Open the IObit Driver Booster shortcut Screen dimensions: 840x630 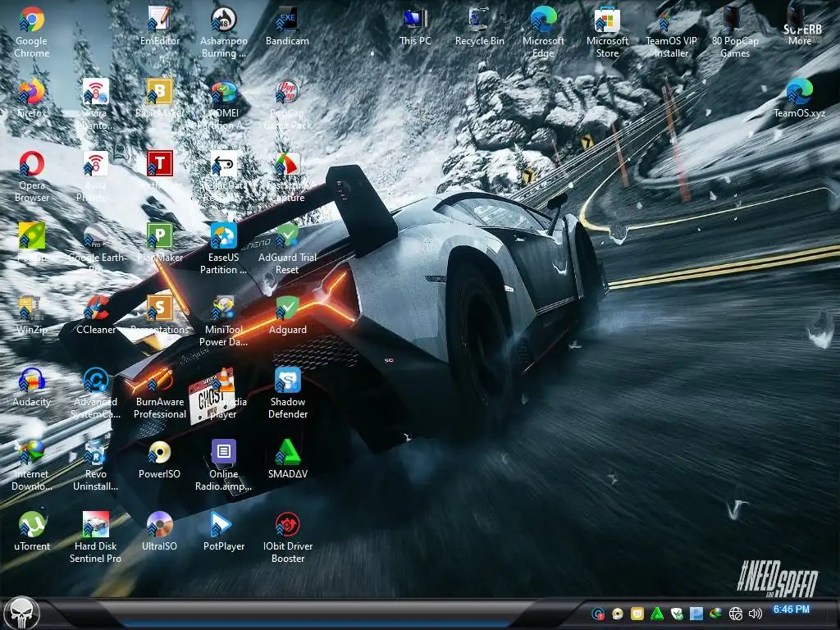(x=288, y=525)
